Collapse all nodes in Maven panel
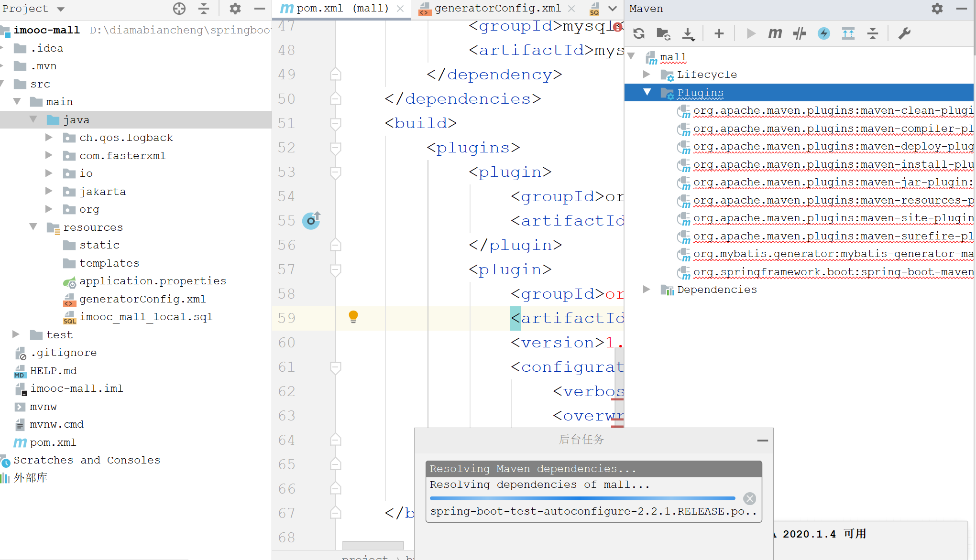The height and width of the screenshot is (560, 976). [873, 33]
